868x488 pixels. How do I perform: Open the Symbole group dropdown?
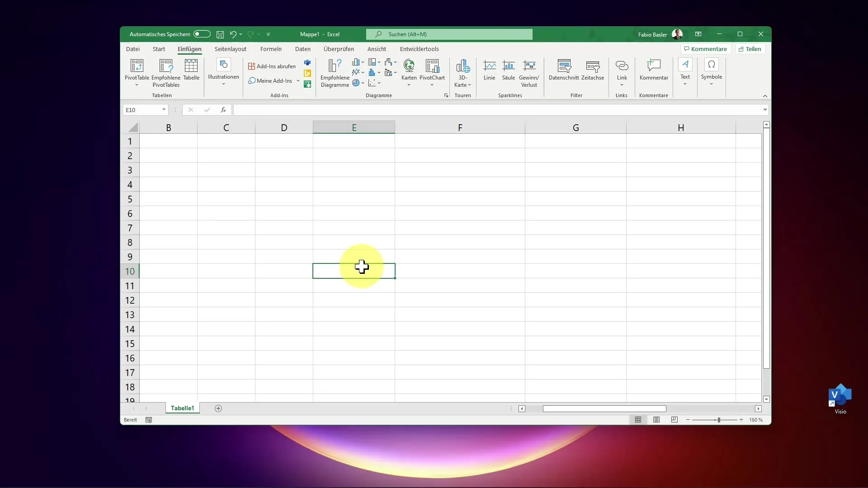click(712, 72)
